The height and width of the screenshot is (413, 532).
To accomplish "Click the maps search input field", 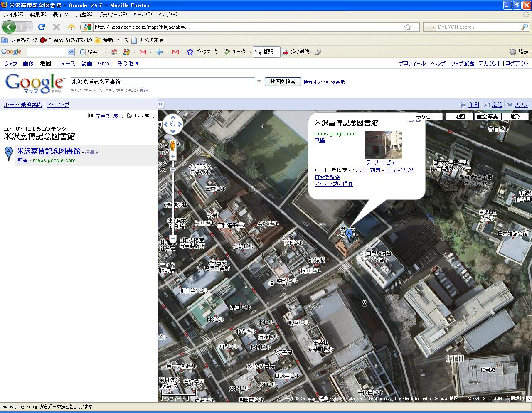I will pos(163,82).
